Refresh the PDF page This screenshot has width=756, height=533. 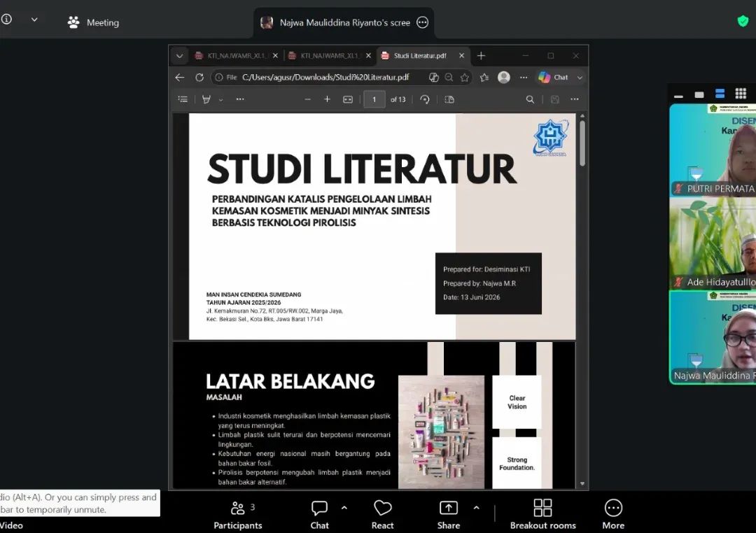(x=199, y=77)
